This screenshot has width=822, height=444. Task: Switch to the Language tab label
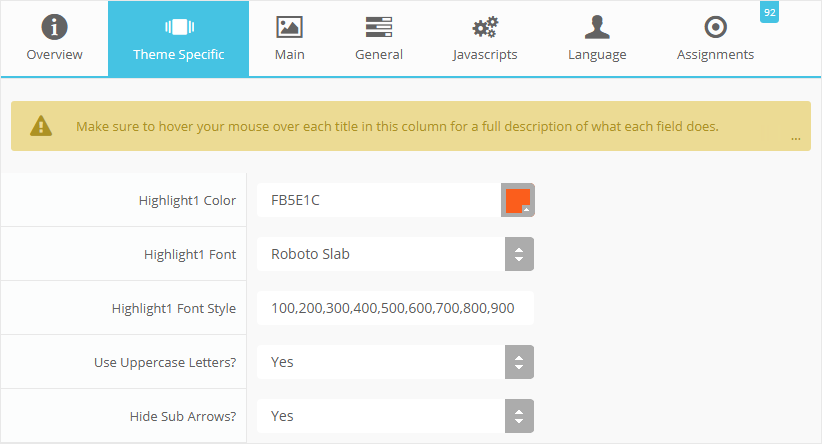pos(597,55)
